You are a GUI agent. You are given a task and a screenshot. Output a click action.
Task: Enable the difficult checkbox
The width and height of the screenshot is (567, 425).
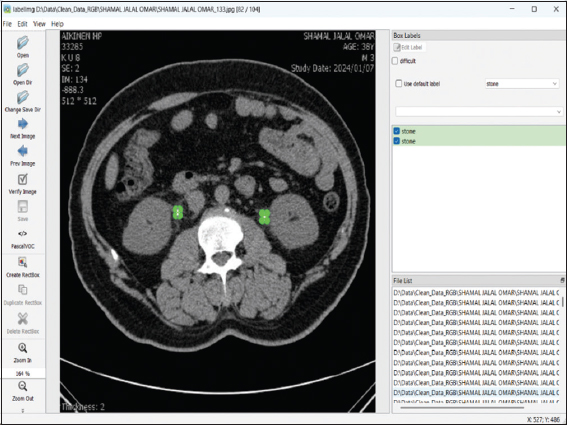coord(395,61)
